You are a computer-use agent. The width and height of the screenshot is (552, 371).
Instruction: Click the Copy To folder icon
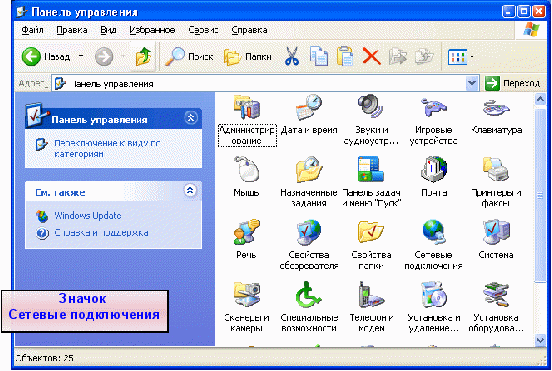pyautogui.click(x=424, y=56)
